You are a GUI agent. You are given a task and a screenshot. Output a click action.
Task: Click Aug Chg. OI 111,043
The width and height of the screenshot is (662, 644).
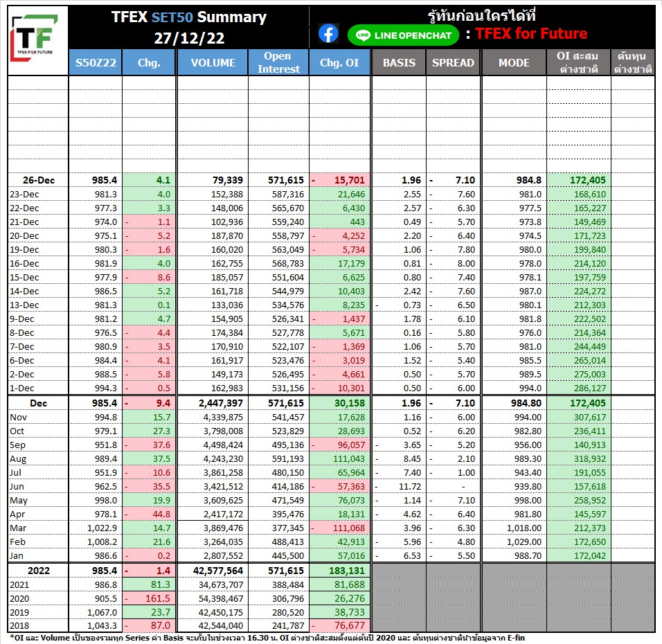tap(349, 459)
